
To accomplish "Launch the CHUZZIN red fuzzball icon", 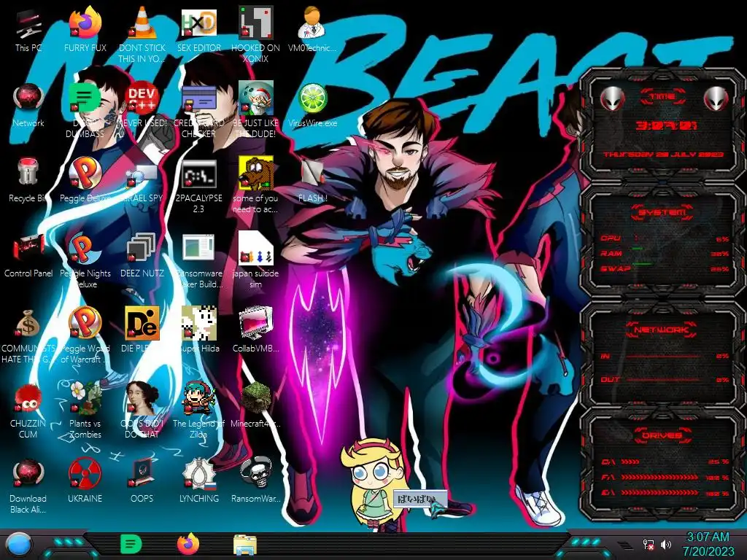I will [x=28, y=398].
